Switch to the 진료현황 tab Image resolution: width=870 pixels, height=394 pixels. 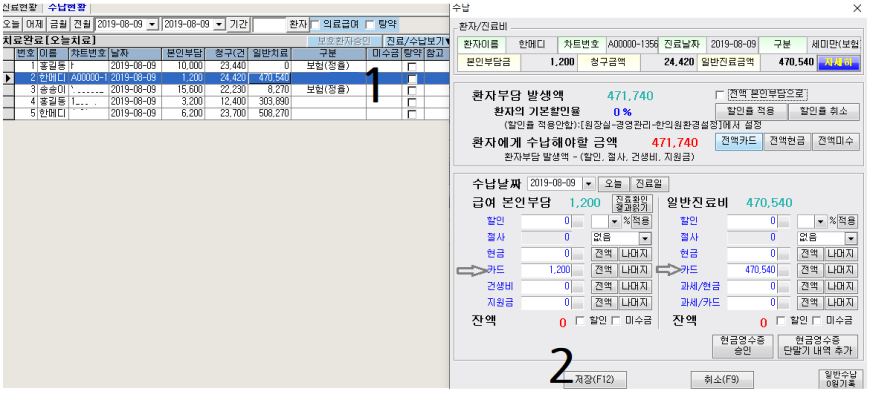point(20,8)
